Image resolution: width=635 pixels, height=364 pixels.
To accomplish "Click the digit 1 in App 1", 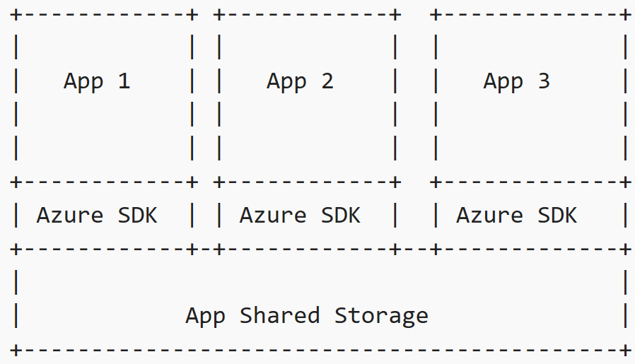I will 124,81.
